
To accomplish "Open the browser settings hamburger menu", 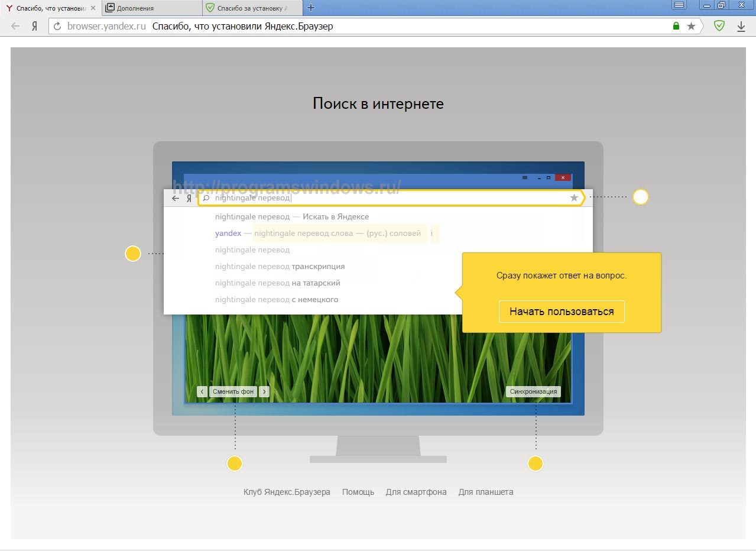I will [679, 5].
